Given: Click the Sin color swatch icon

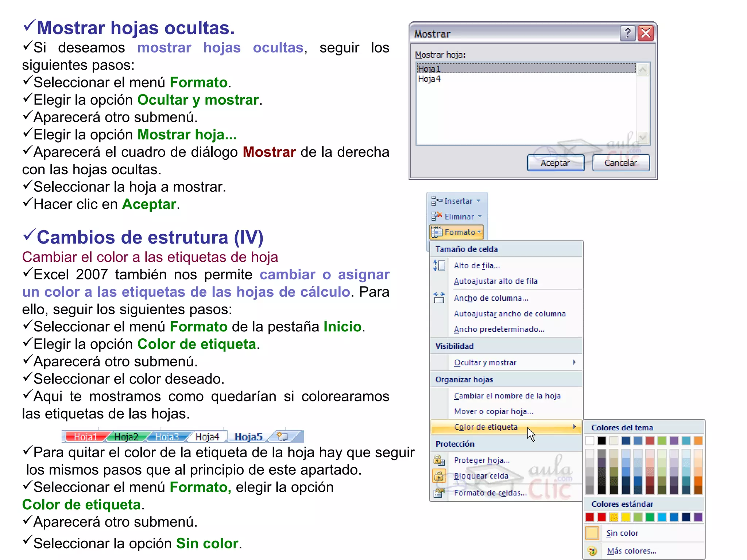Looking at the screenshot, I should pyautogui.click(x=592, y=533).
